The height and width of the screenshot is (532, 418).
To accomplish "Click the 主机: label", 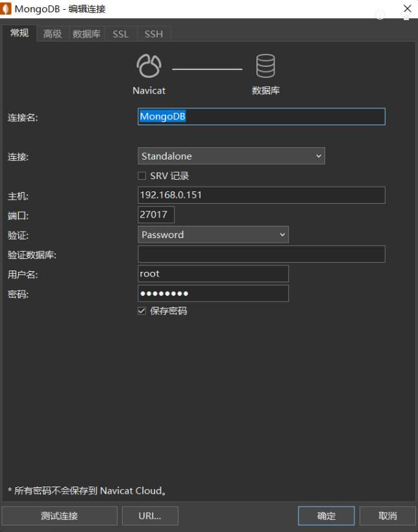I will click(x=18, y=196).
